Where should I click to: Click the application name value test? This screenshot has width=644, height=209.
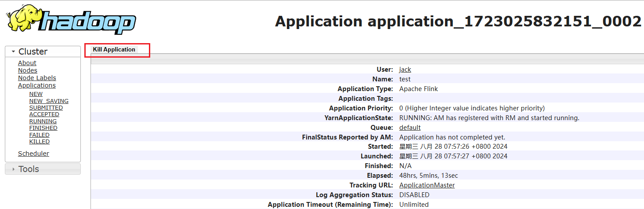405,79
